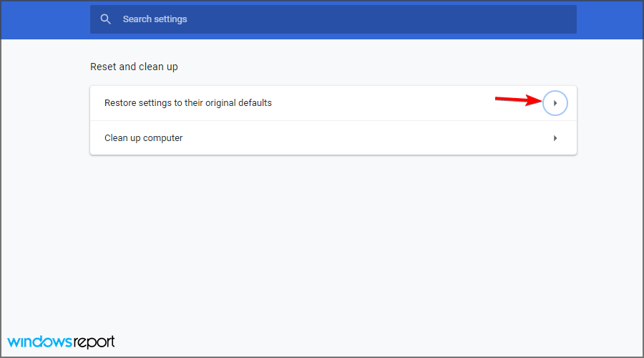Screen dimensions: 644x358
Task: Expand Restore settings arrow in blue circle
Action: (555, 103)
